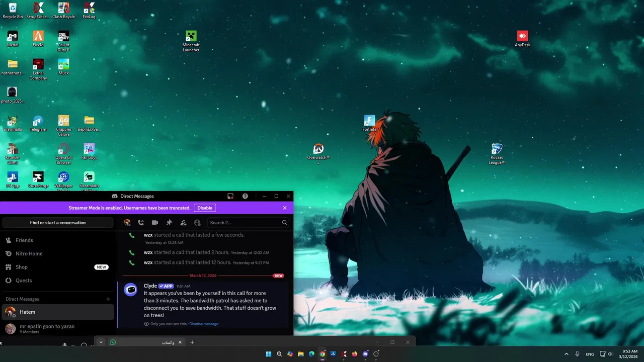Click the taskbar microphone icon

(x=577, y=354)
